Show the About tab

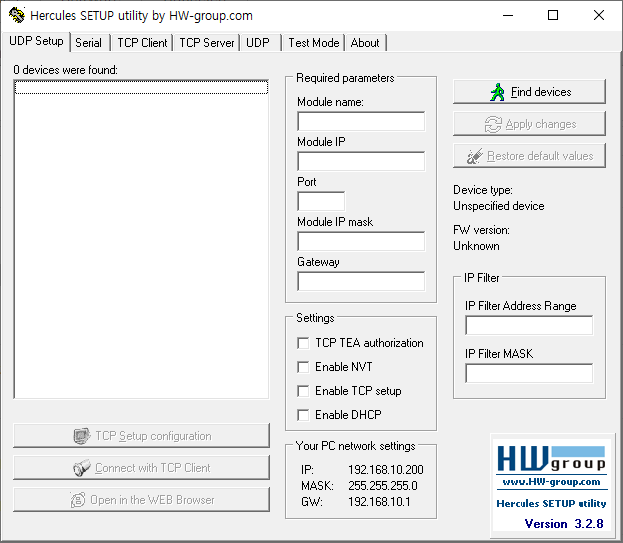[x=365, y=43]
